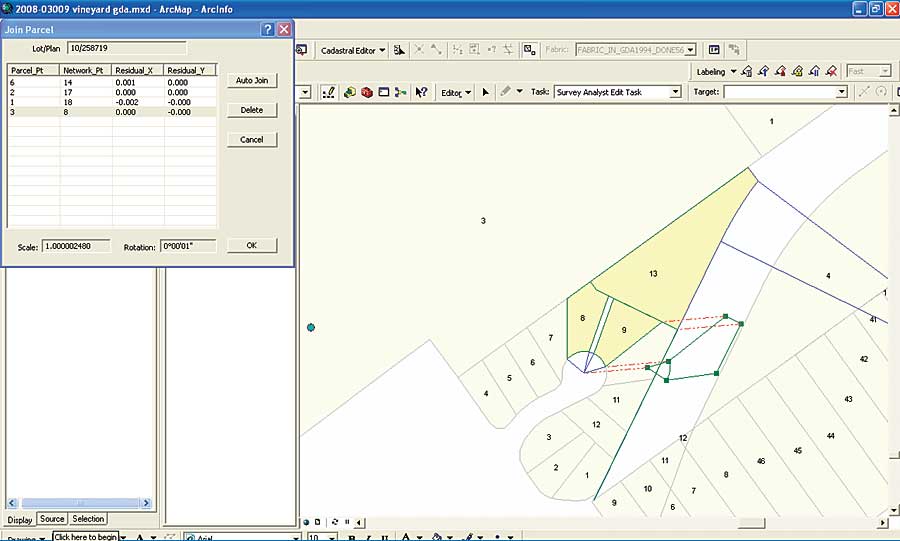
Task: Open the font name Arial dropdown
Action: tap(295, 538)
